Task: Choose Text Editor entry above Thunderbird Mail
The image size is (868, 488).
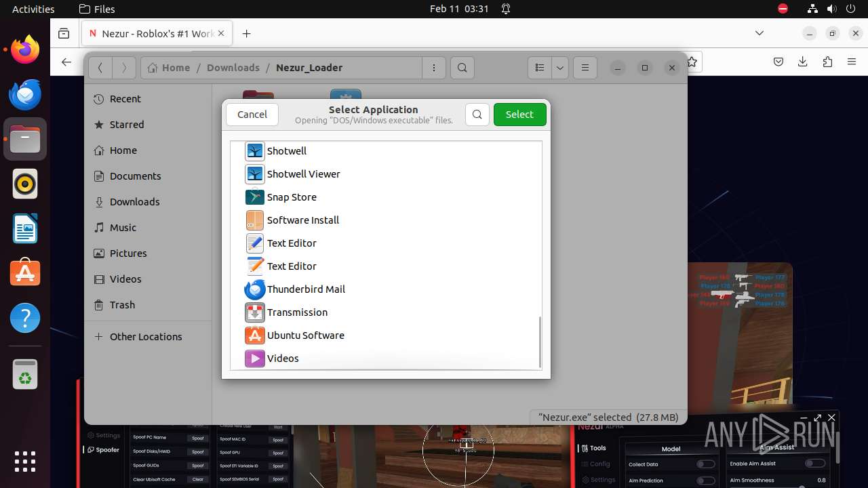Action: tap(385, 266)
